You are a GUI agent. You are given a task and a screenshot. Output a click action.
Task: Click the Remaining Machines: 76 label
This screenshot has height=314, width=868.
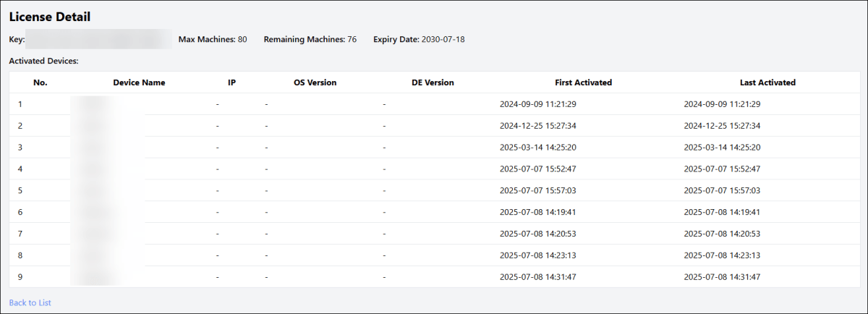(x=310, y=39)
